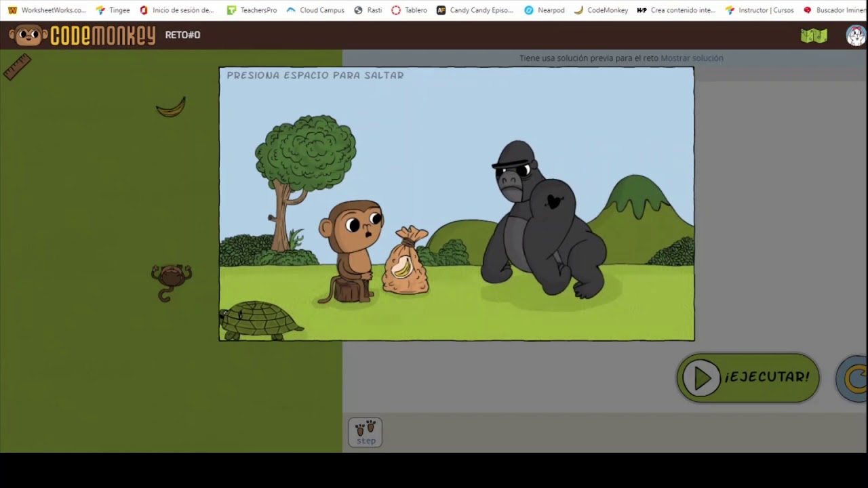Screen dimensions: 868x488
Task: Click the PRESIONA ESPACIO PARA SALTAR text
Action: point(315,75)
